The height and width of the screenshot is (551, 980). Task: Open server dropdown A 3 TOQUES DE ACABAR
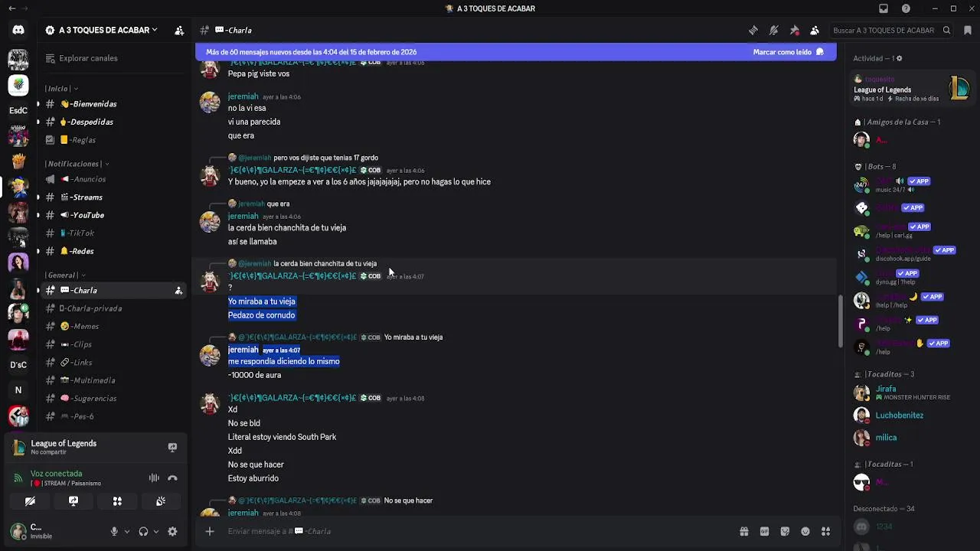(102, 31)
